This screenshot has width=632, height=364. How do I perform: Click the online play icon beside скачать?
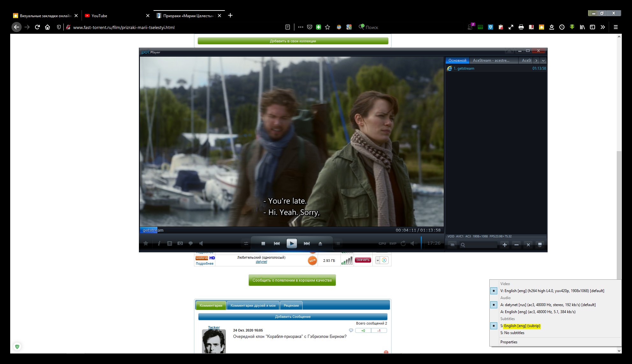point(384,260)
